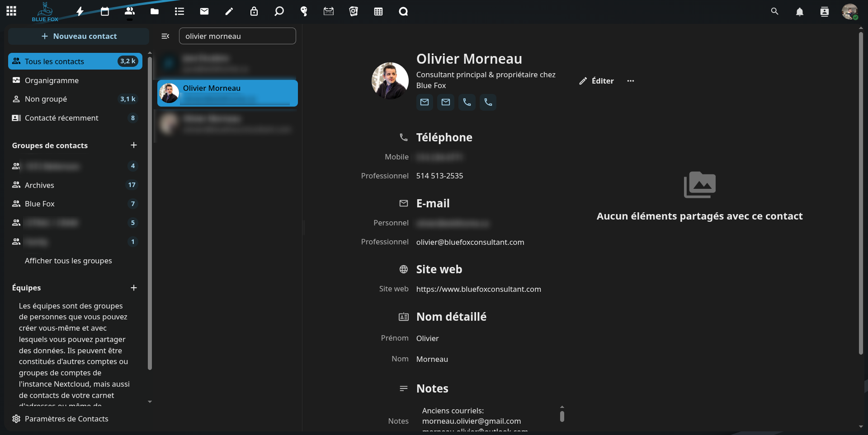
Task: Open the unified search magnifier icon
Action: pyautogui.click(x=774, y=12)
